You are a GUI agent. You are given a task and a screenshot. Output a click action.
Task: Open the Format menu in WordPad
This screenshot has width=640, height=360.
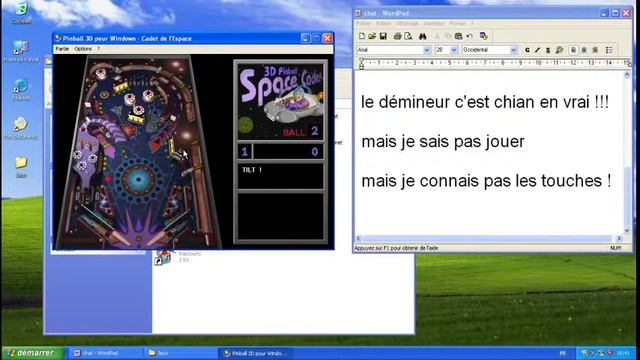(x=458, y=24)
